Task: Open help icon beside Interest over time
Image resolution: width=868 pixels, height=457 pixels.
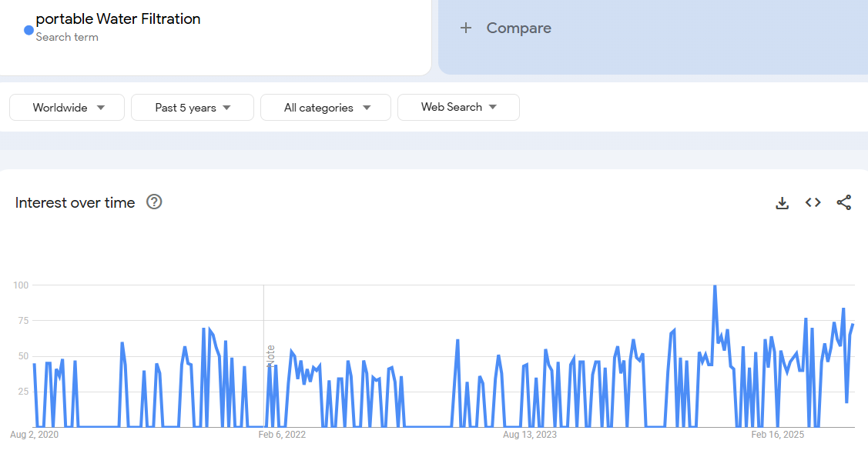Action: [154, 202]
